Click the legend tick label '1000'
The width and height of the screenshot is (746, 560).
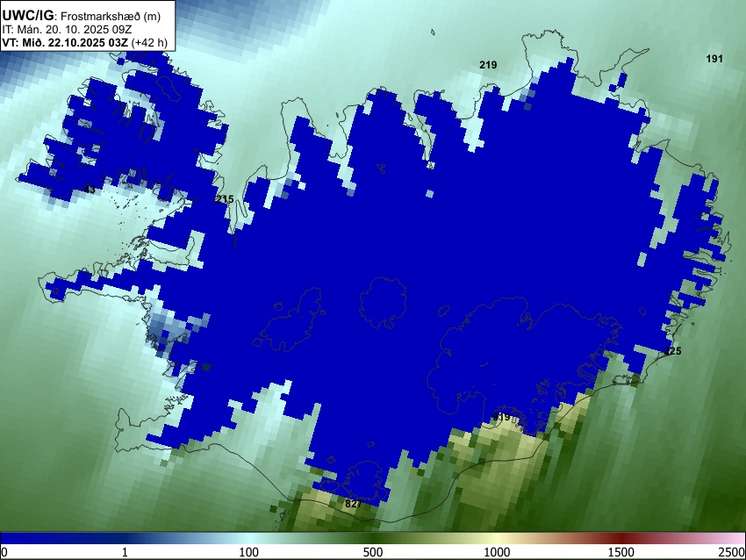pyautogui.click(x=497, y=552)
